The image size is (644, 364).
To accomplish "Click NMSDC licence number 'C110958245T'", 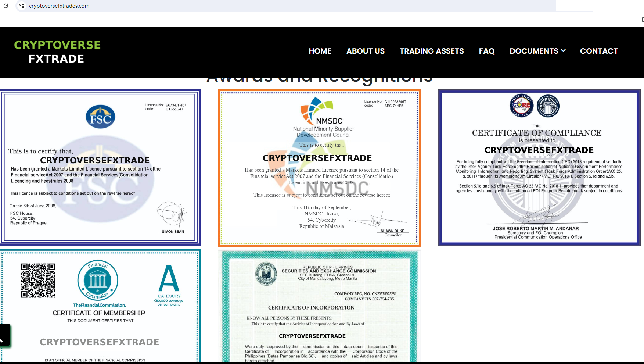I will [395, 102].
